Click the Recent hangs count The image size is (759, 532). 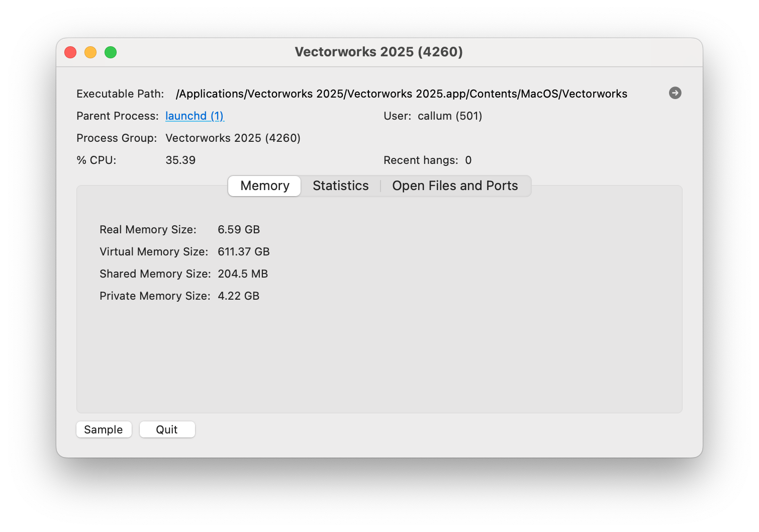click(x=468, y=160)
